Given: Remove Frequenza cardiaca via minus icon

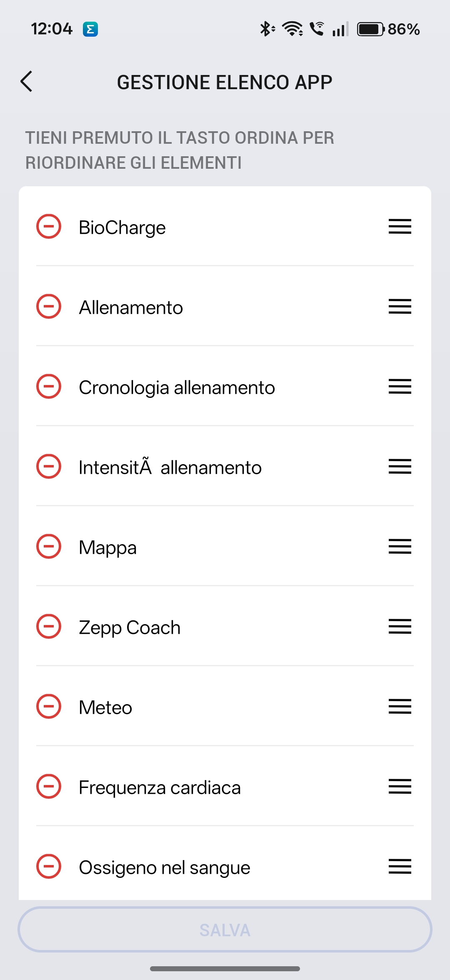Looking at the screenshot, I should (49, 787).
